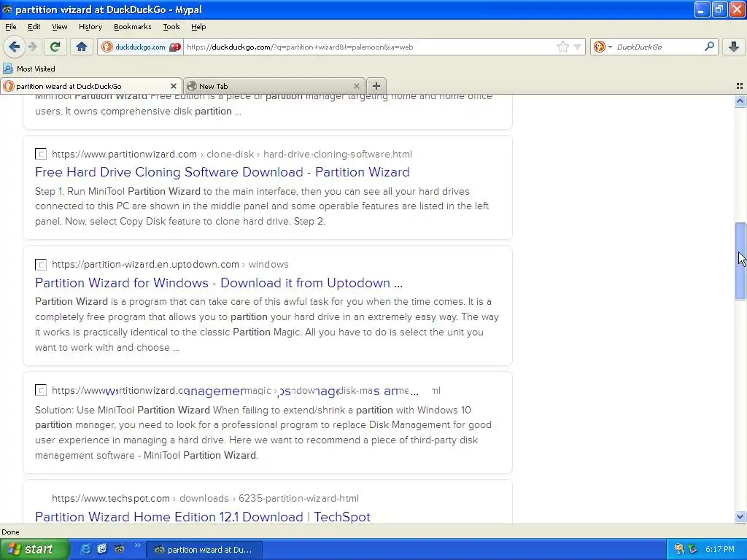Open a new tab with the plus button
The width and height of the screenshot is (747, 560).
click(376, 86)
